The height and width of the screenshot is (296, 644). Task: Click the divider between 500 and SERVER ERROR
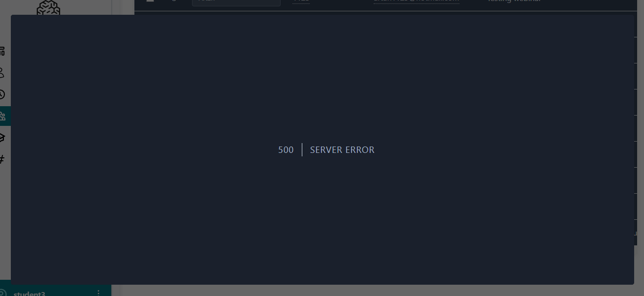(x=302, y=150)
